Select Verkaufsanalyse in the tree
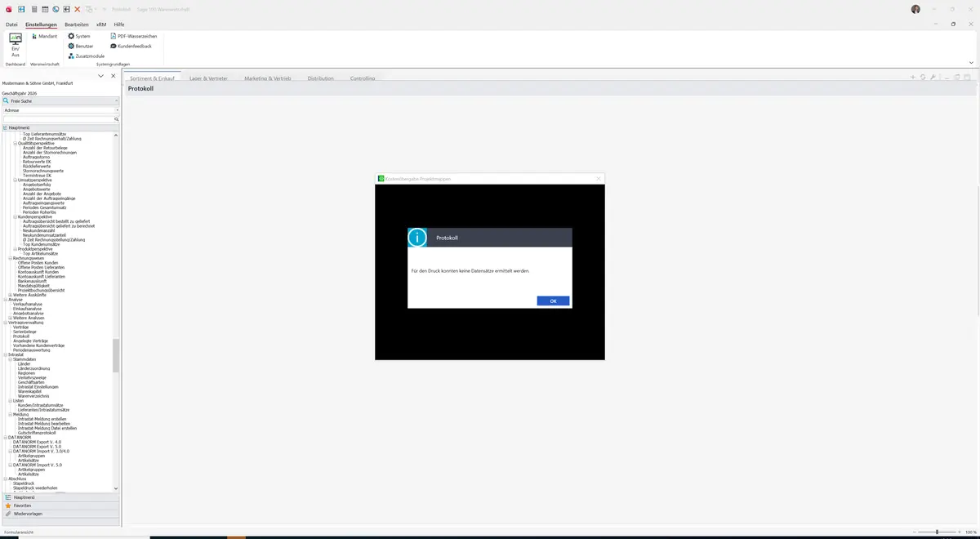The image size is (980, 539). 28,305
